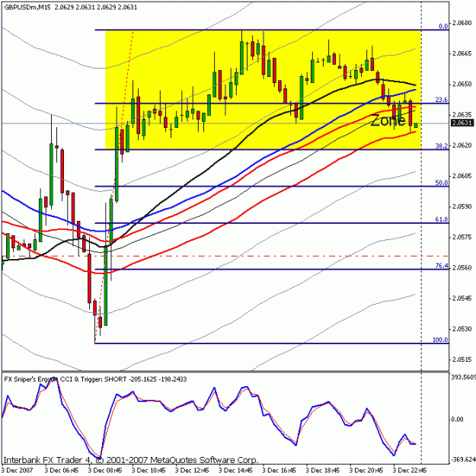
Task: Click the 3 Dec 16:45 time label
Action: point(279,471)
